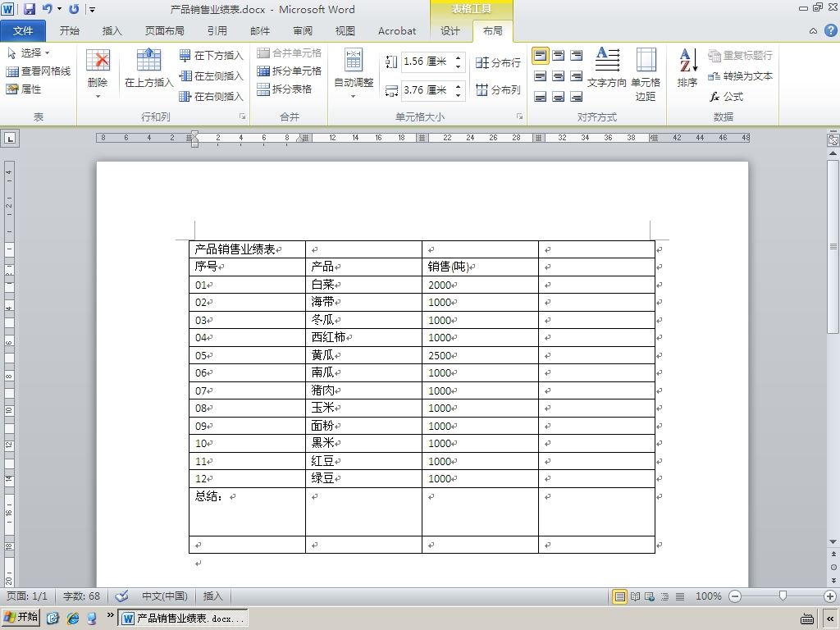Image resolution: width=840 pixels, height=630 pixels.
Task: Switch to Print Layout view
Action: [620, 596]
